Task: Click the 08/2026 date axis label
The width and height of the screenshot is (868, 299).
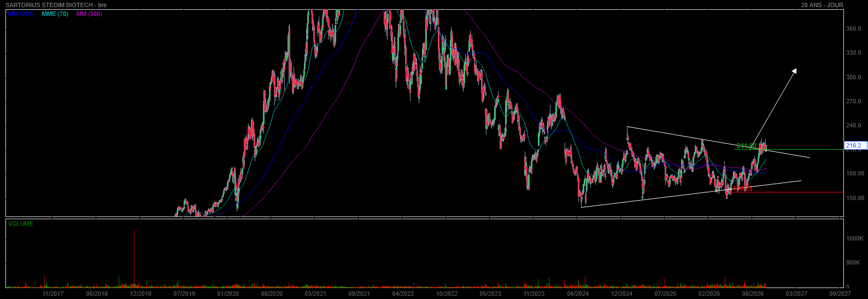Action: coord(753,294)
